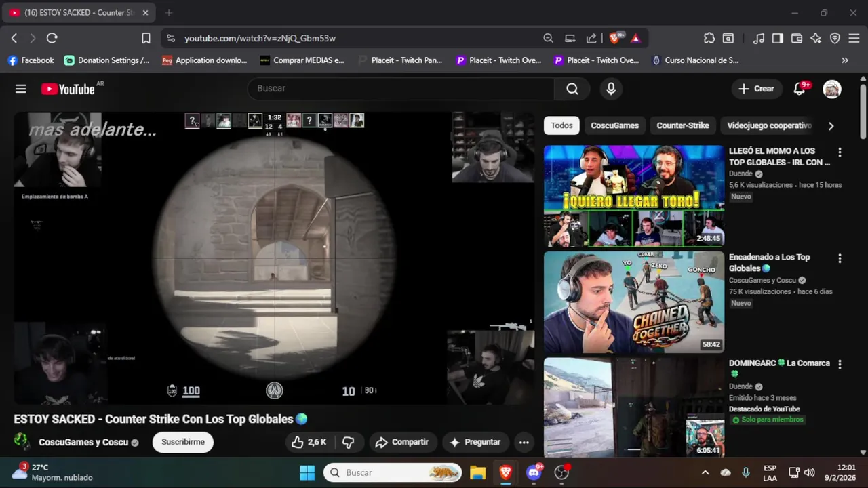Click the zoom-out magnifier in address bar
The height and width of the screenshot is (488, 868).
[548, 38]
